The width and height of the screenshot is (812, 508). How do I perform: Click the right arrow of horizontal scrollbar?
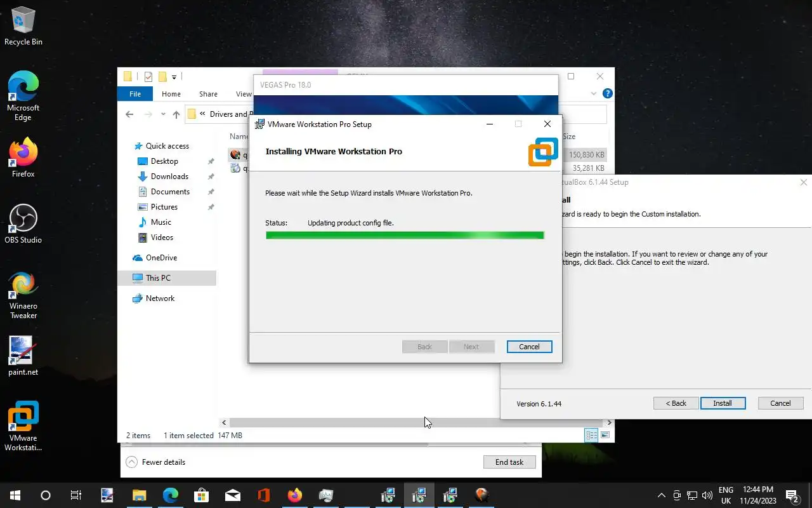tap(609, 422)
